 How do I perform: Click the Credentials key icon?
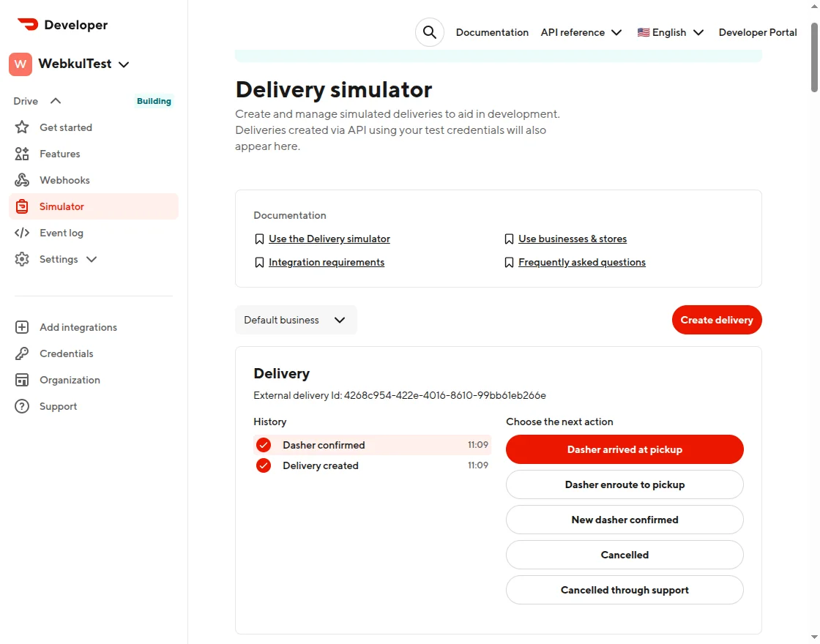click(x=22, y=353)
